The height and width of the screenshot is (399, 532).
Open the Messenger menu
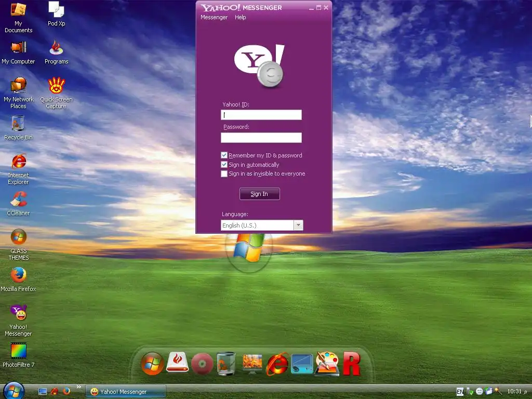click(214, 17)
